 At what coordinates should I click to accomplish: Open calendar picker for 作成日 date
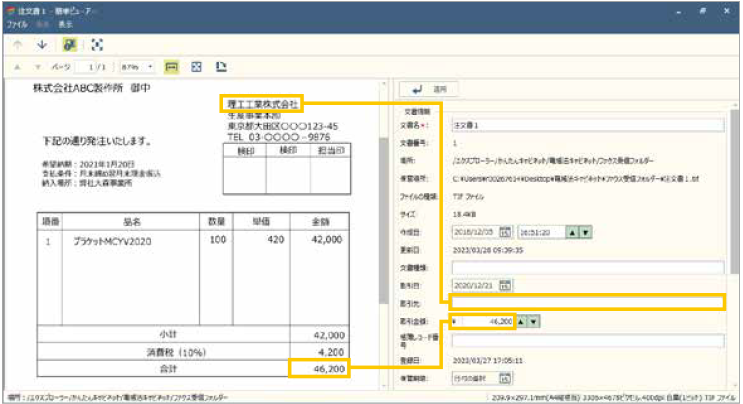(506, 232)
